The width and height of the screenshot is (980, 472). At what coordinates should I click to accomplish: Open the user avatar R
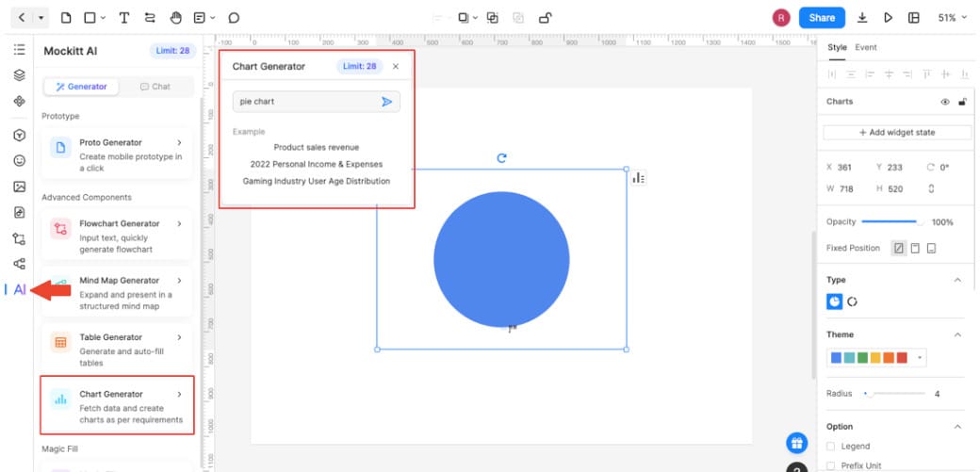tap(780, 18)
